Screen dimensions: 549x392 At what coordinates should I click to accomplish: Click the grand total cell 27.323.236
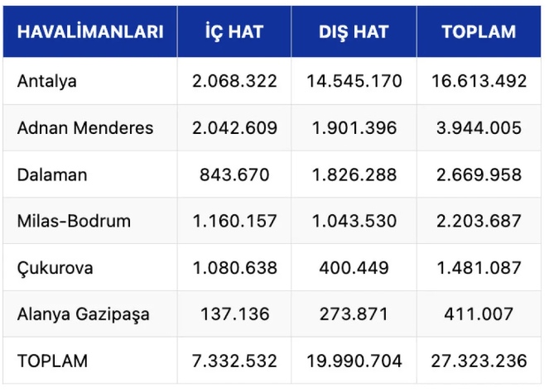click(x=479, y=361)
